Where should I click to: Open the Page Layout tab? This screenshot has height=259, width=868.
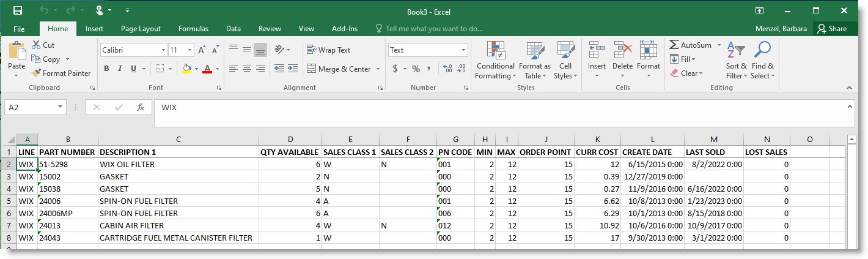click(x=141, y=29)
